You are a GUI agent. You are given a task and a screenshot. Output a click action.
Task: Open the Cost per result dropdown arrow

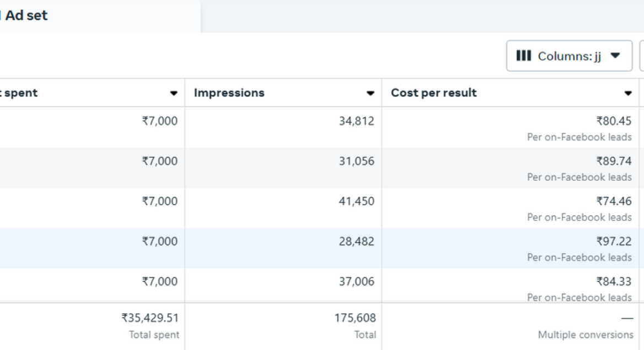click(628, 93)
